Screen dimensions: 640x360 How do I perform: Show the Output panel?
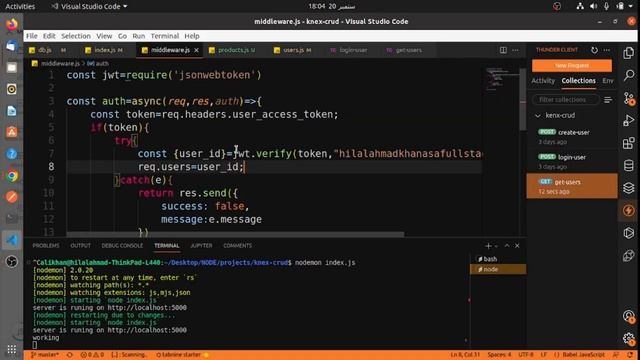[80, 246]
